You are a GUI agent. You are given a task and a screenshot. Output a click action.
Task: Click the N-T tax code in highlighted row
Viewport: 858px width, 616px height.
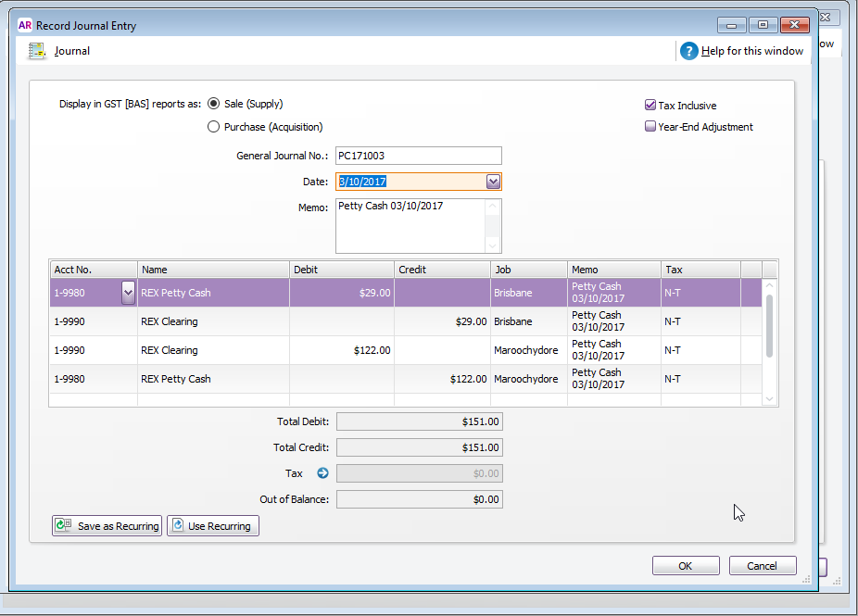pos(673,293)
